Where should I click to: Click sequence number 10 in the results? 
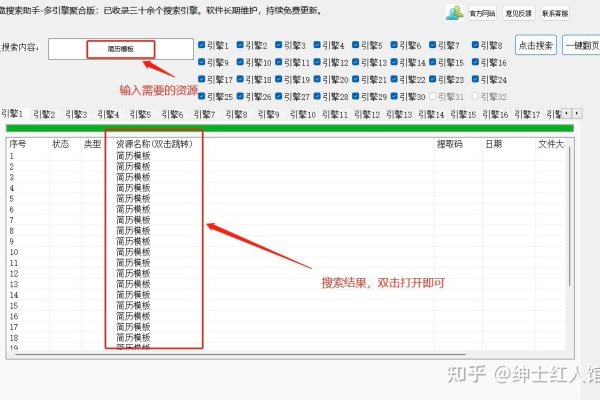pyautogui.click(x=14, y=252)
